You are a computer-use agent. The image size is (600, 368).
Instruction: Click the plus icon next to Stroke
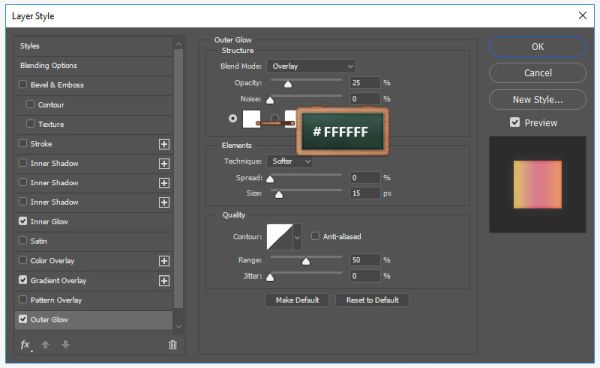(x=164, y=144)
